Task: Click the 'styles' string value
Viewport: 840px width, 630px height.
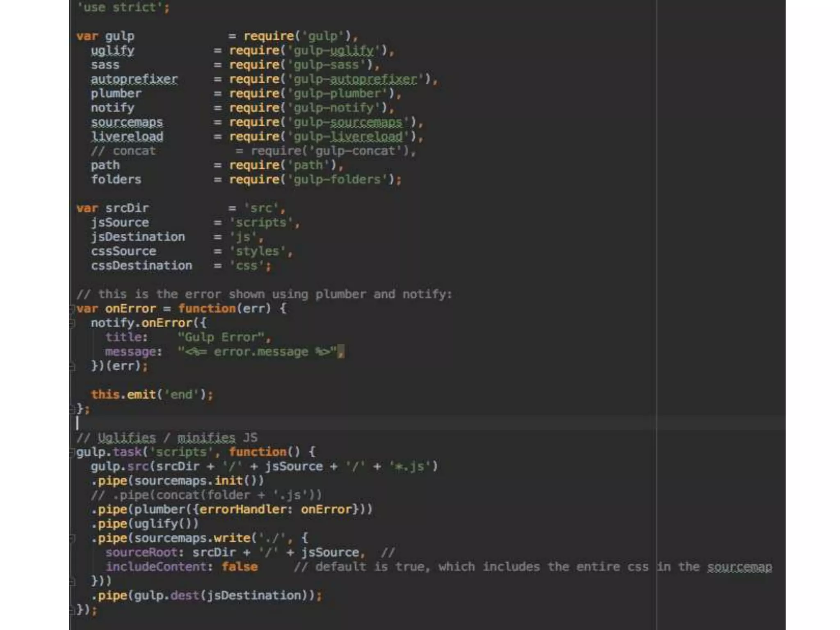Action: (x=257, y=251)
